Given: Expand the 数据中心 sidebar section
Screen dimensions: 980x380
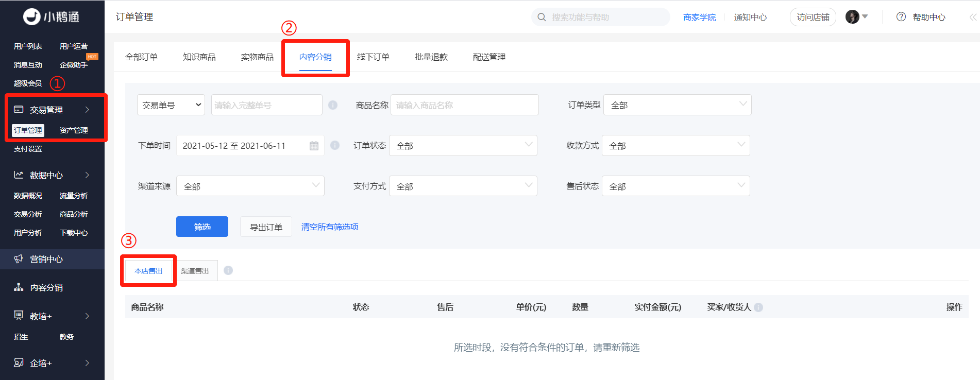Looking at the screenshot, I should point(52,175).
